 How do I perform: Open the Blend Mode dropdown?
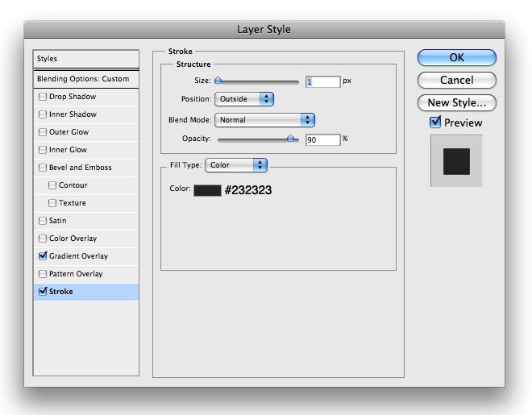pyautogui.click(x=264, y=120)
